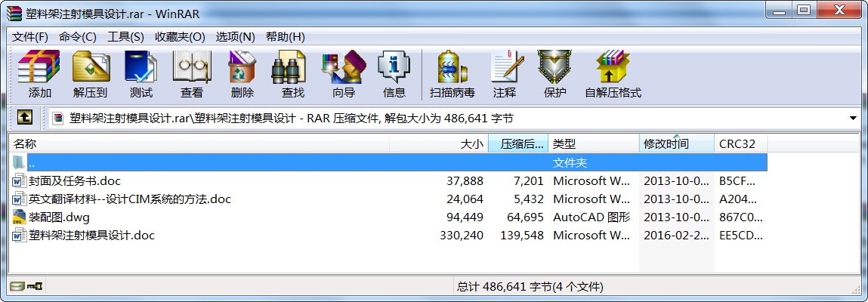The width and height of the screenshot is (868, 302).
Task: Sort by CRC32 column header
Action: click(740, 143)
